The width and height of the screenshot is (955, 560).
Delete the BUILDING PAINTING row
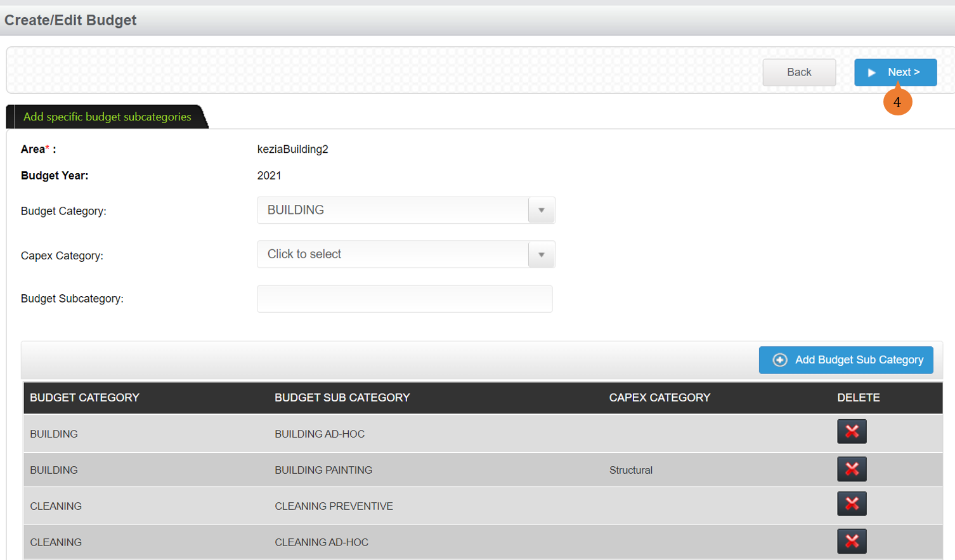tap(852, 469)
